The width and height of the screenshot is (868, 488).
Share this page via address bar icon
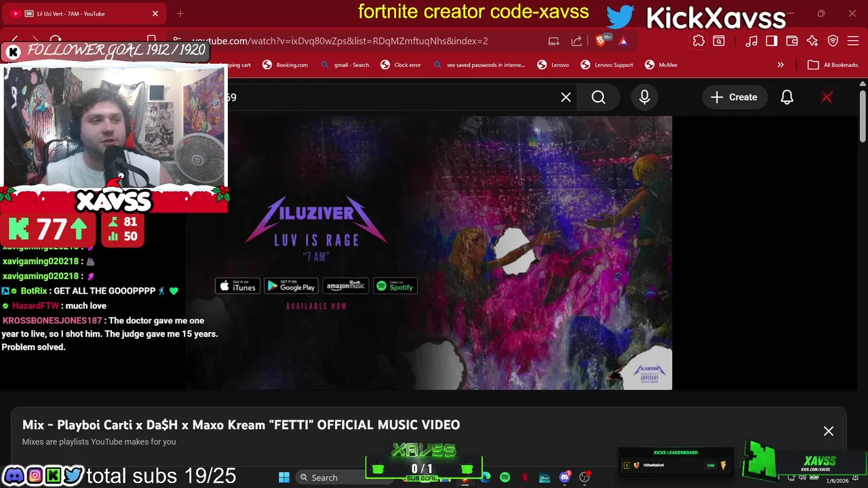[x=576, y=41]
